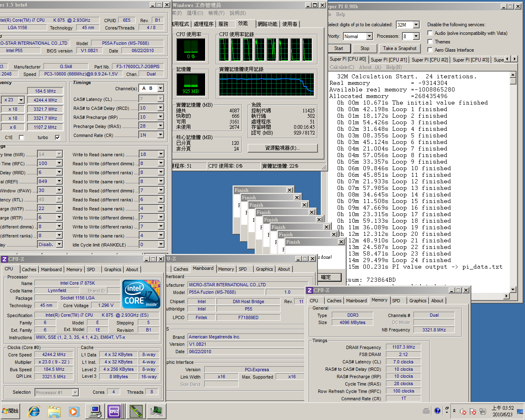525x420 pixels.
Task: Open Caches tab in bottom-left CPU-Z
Action: [29, 269]
